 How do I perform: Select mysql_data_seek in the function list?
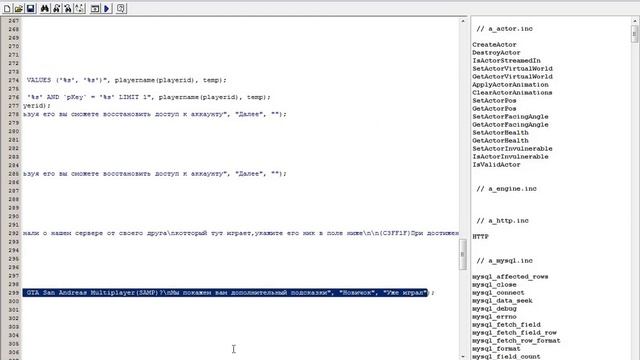(502, 300)
